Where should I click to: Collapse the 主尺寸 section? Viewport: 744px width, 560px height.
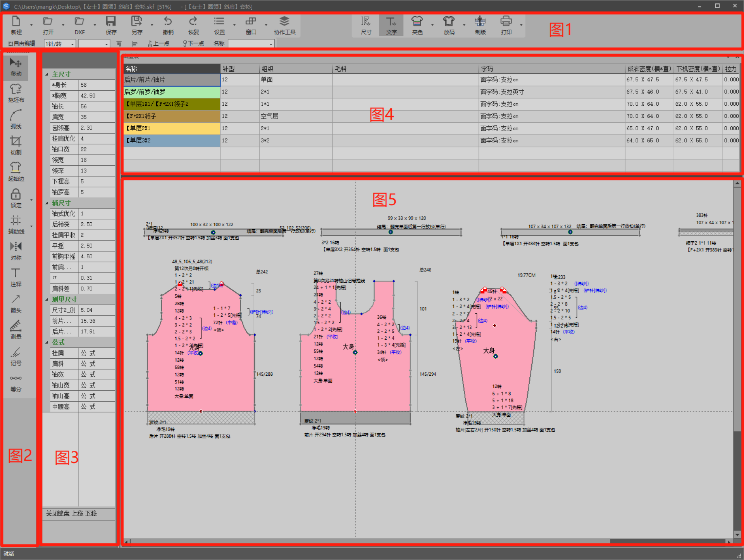point(47,74)
